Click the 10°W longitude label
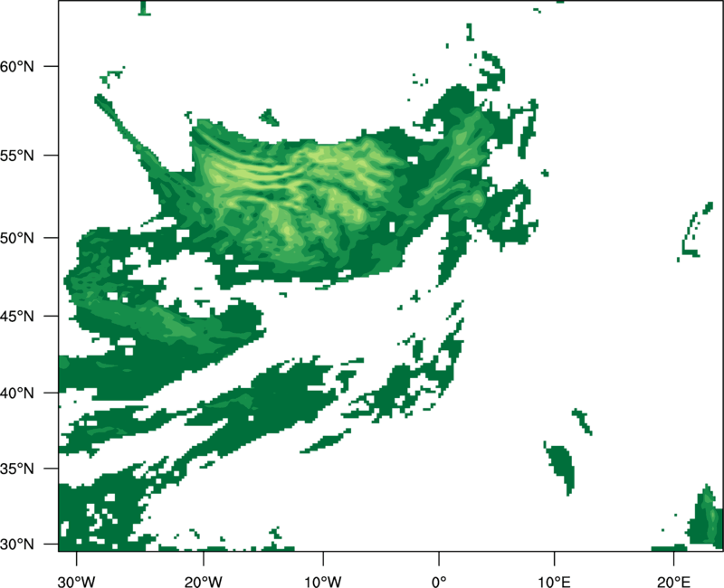Screen dimensions: 724x588 (323, 582)
